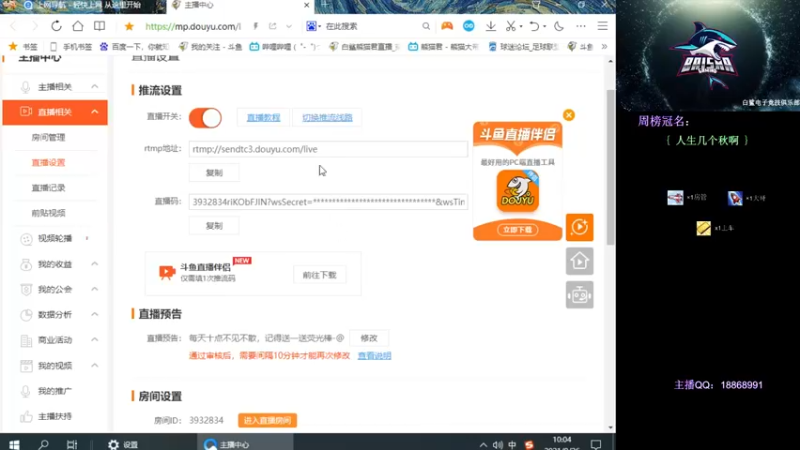Open 主播扶持 in the sidebar
Screen dimensions: 800x450
tap(55, 416)
